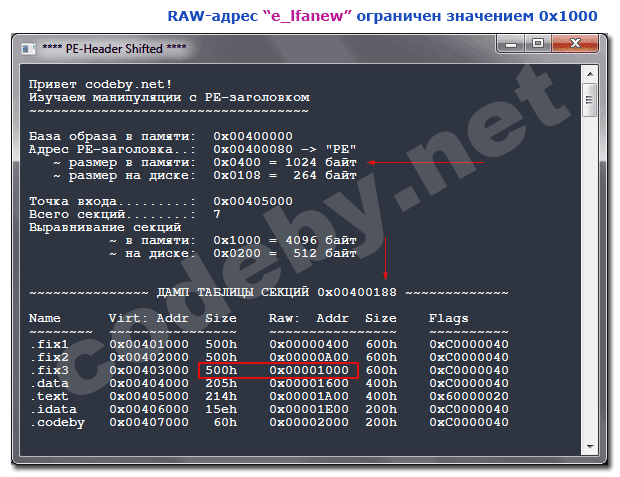Click virtual address 0x00401000
Image resolution: width=620 pixels, height=477 pixels.
coord(149,344)
